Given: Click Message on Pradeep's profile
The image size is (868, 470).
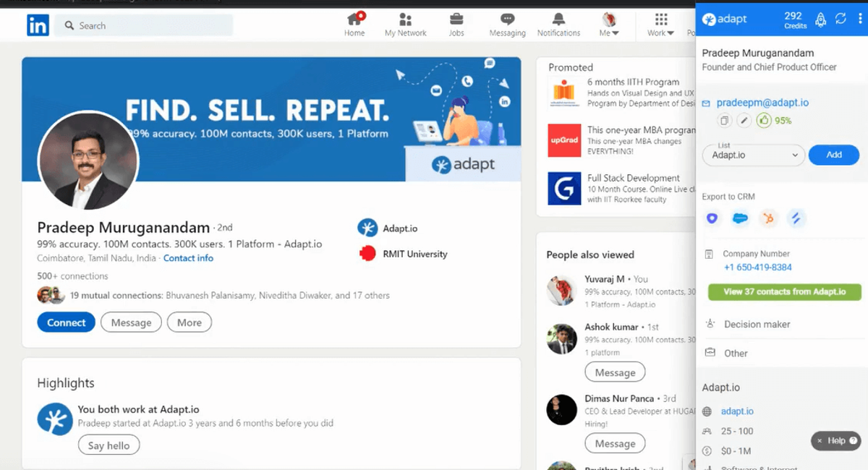Looking at the screenshot, I should (x=131, y=322).
